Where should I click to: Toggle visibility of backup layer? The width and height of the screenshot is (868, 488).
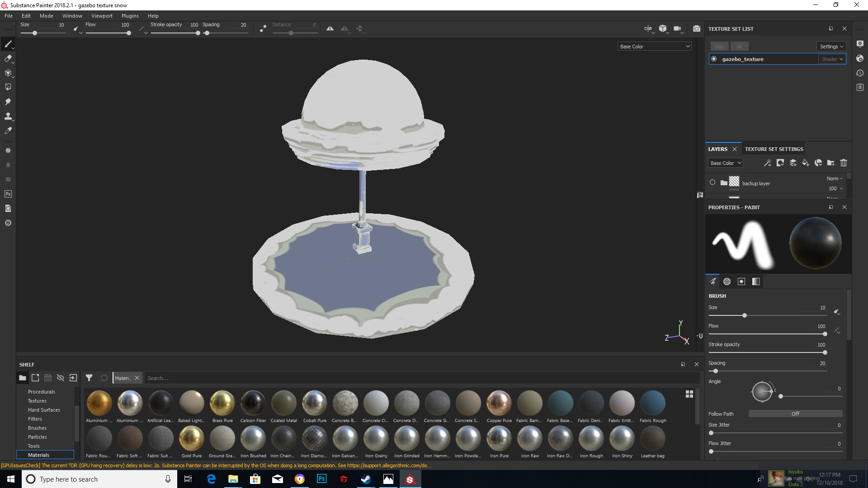pyautogui.click(x=712, y=182)
